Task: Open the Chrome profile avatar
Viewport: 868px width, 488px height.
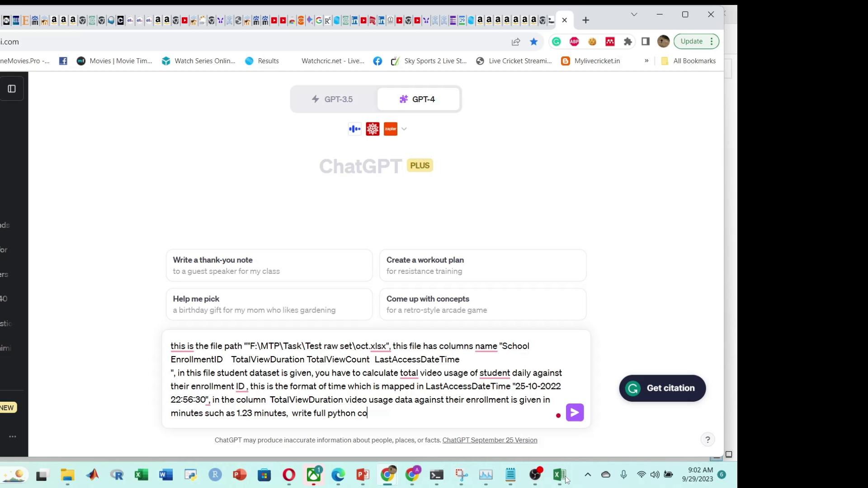Action: (663, 42)
